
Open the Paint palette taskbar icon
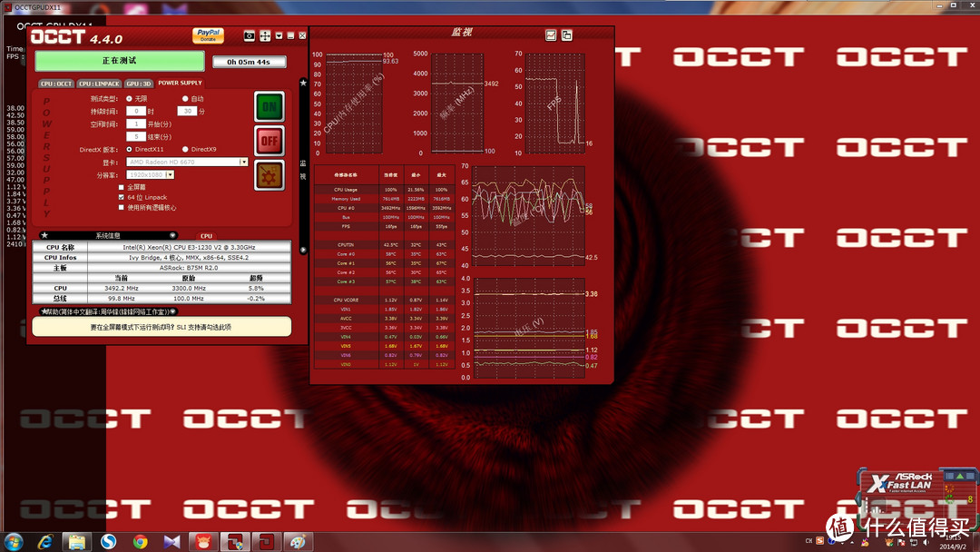tap(299, 542)
